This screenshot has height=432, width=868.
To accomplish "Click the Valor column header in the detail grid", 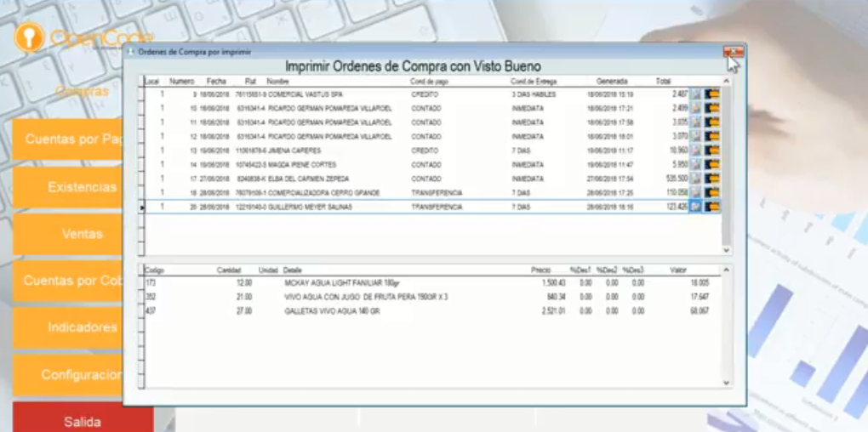I will click(678, 270).
